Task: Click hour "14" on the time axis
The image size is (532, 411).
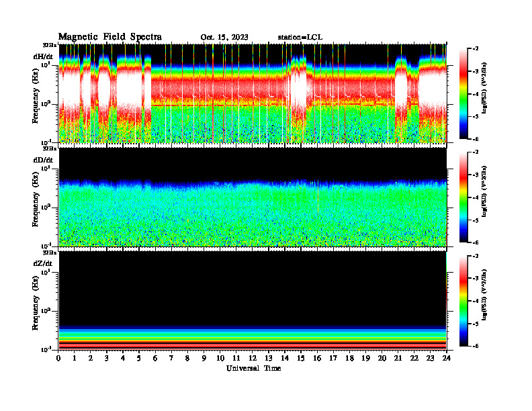Action: pos(285,358)
